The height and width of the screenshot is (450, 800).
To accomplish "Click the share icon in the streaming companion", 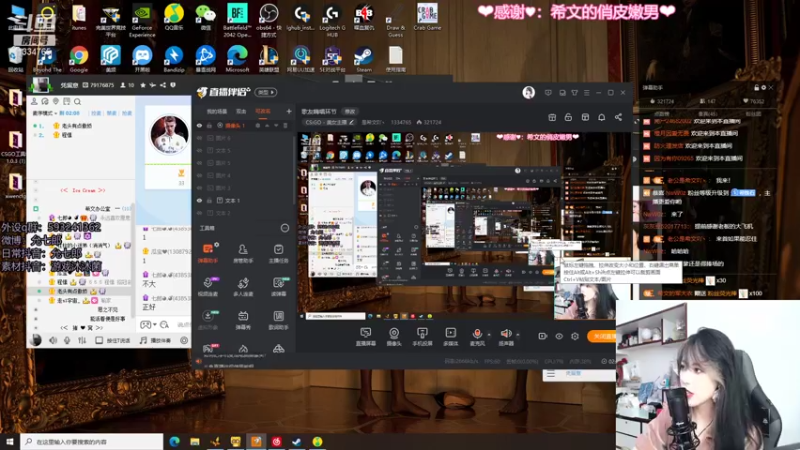I will tap(618, 117).
